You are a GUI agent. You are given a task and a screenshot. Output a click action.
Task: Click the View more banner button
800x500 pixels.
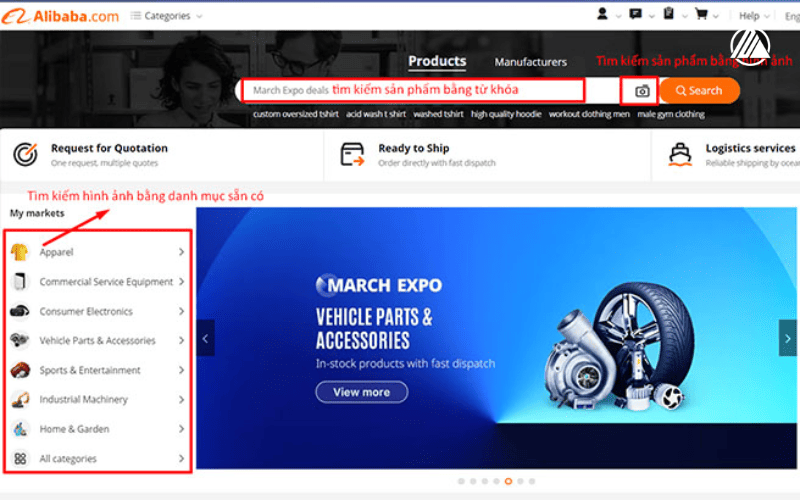point(361,392)
